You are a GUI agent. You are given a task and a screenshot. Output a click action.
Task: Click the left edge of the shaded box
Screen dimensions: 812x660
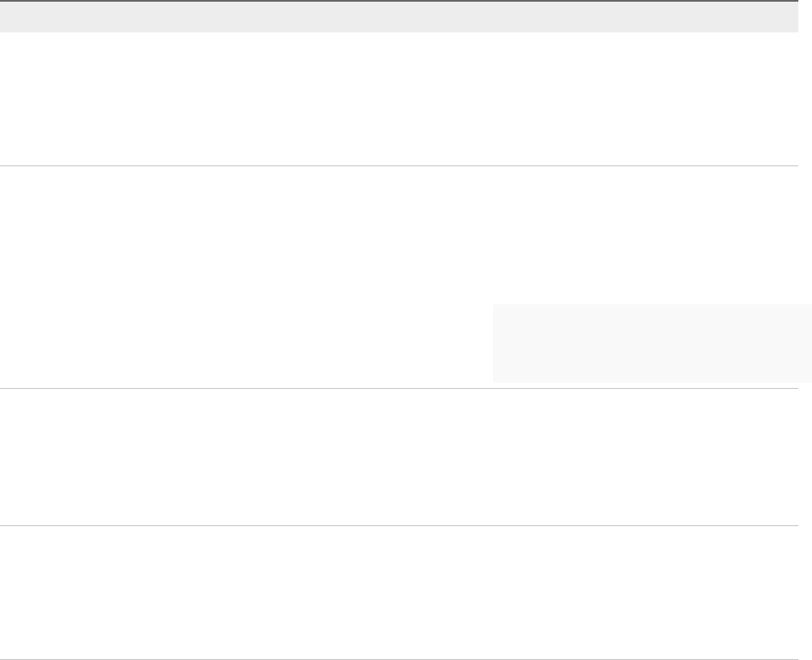[496, 343]
